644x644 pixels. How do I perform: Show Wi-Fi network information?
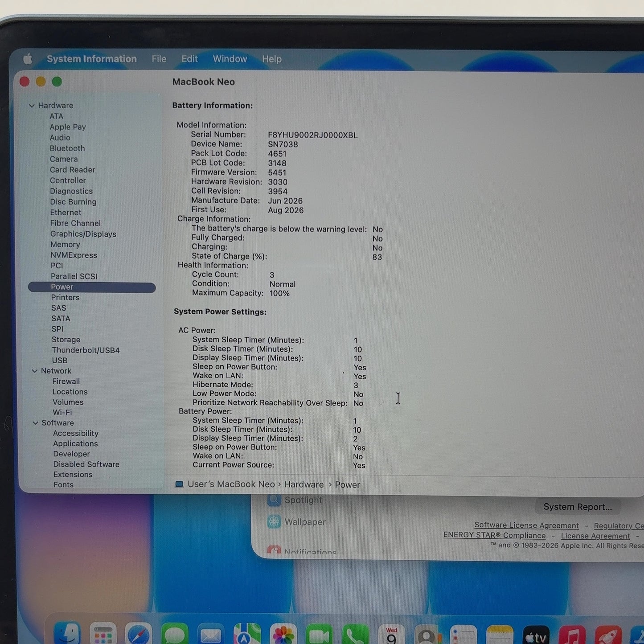tap(62, 413)
